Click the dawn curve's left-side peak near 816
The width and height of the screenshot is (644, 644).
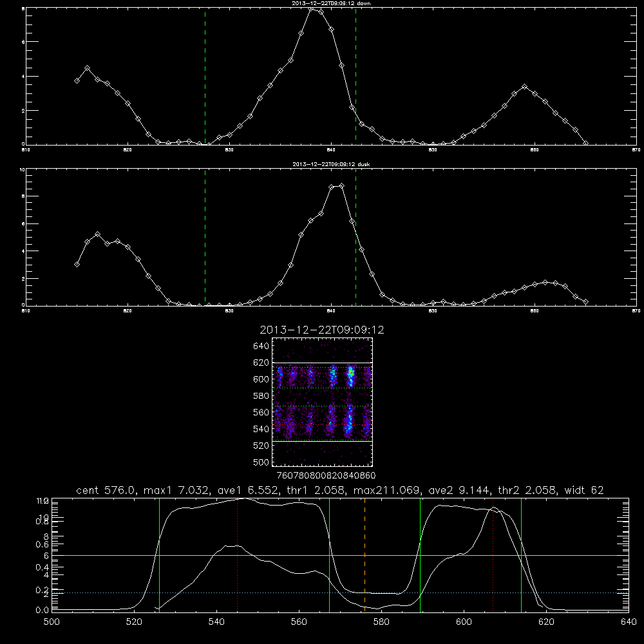[87, 68]
